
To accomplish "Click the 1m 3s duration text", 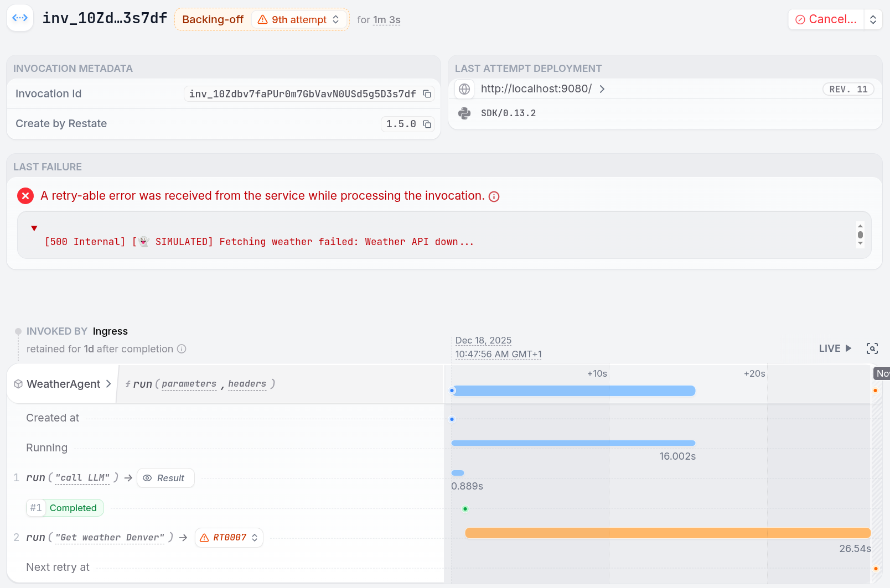I will pos(386,20).
